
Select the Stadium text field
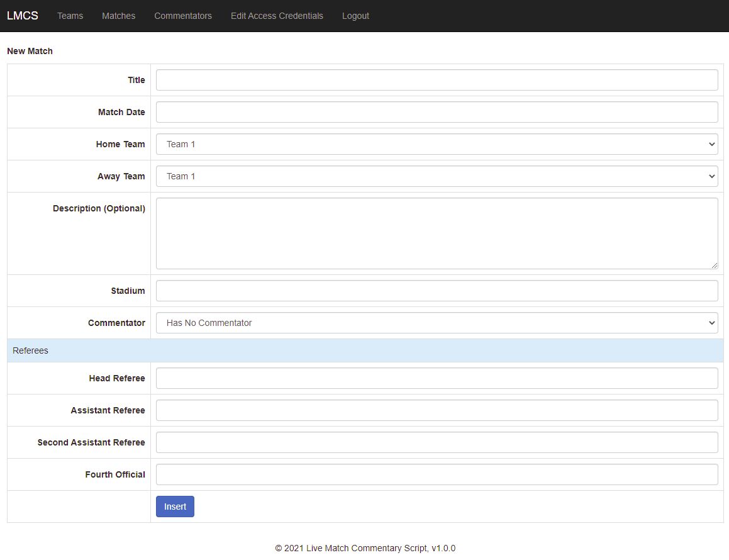[437, 291]
